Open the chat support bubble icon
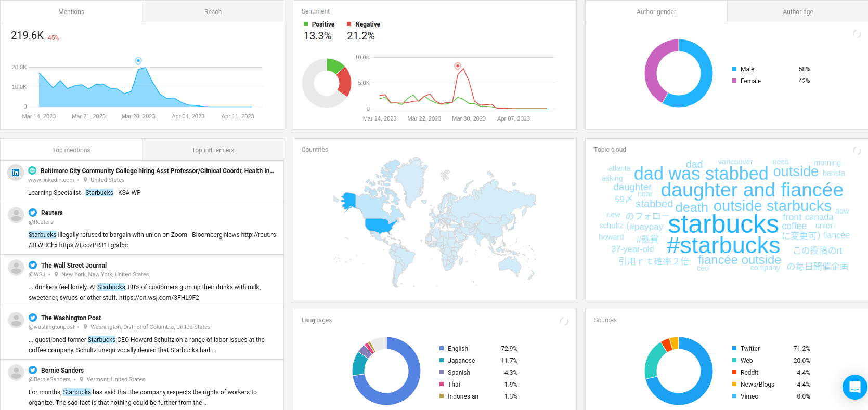This screenshot has height=410, width=868. [x=855, y=387]
